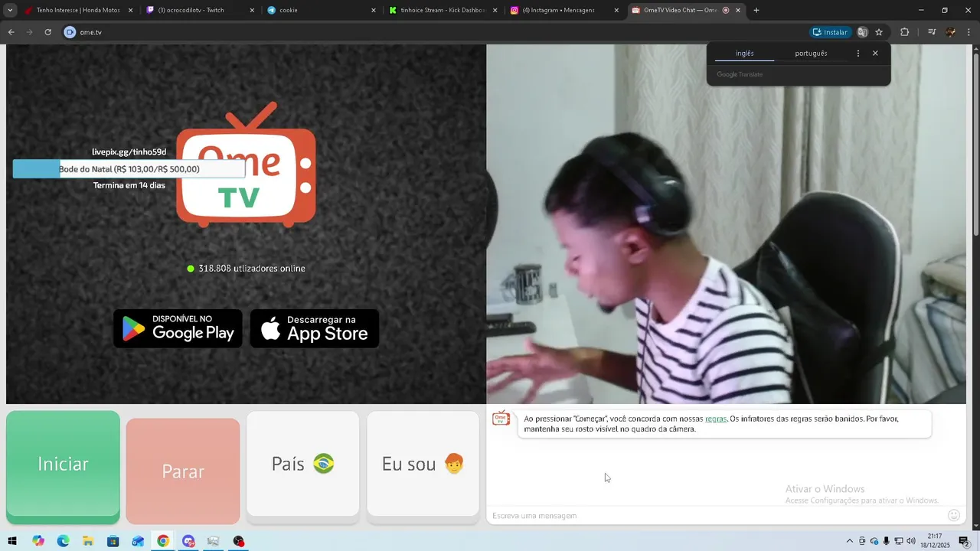Open the volume tray icon
Viewport: 980px width, 551px height.
tap(911, 541)
